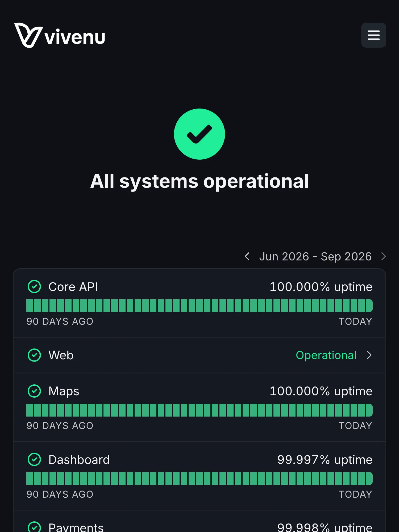
Task: Click Core API 100.000% uptime text
Action: point(321,287)
